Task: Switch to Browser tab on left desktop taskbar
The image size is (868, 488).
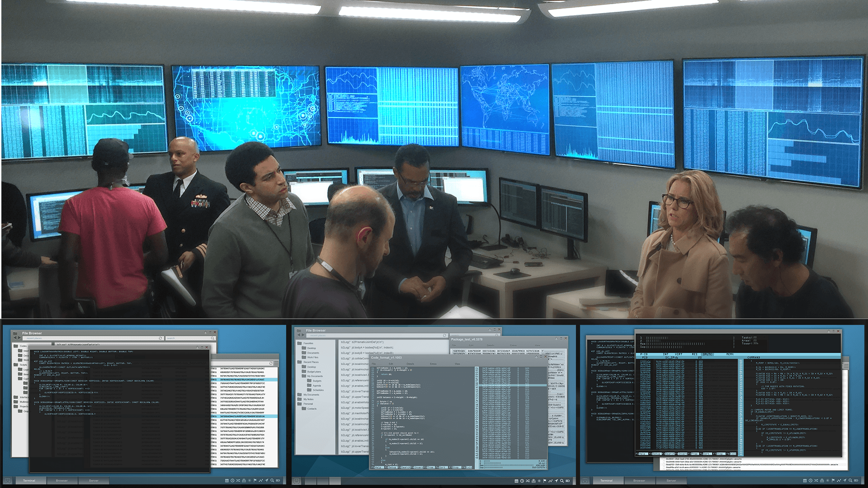Action: click(x=61, y=480)
